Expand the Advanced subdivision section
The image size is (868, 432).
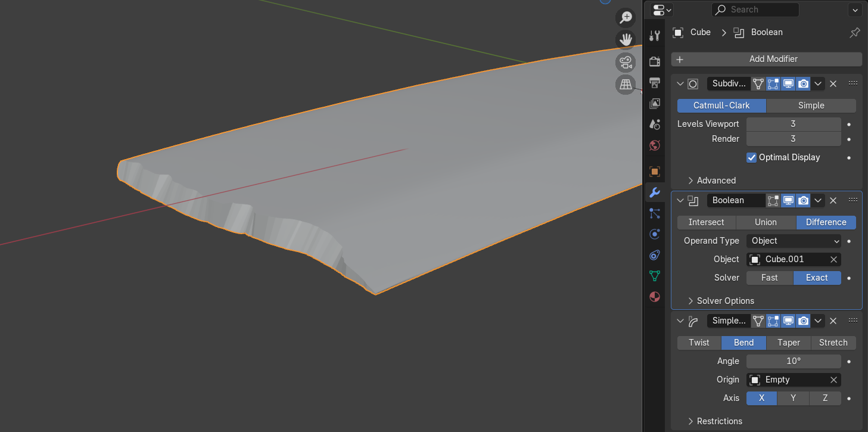(x=716, y=181)
